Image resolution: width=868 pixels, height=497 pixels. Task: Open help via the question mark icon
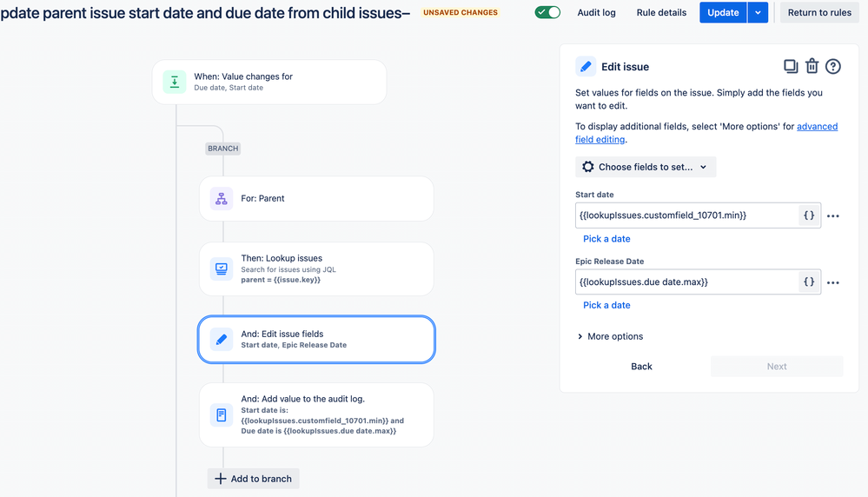(x=832, y=66)
